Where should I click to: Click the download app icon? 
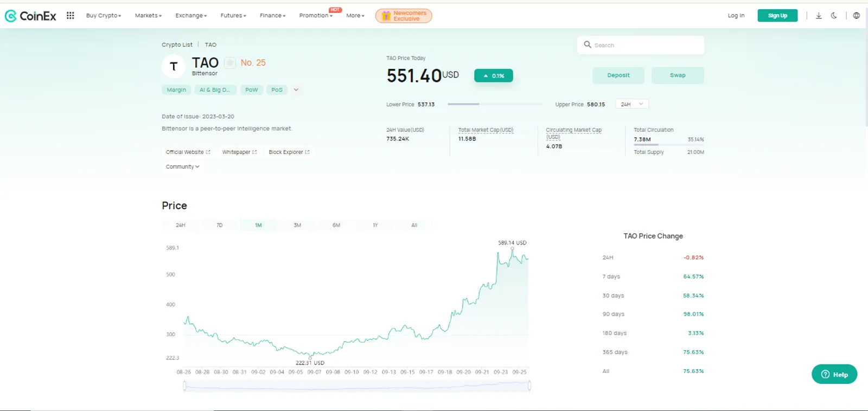[819, 15]
